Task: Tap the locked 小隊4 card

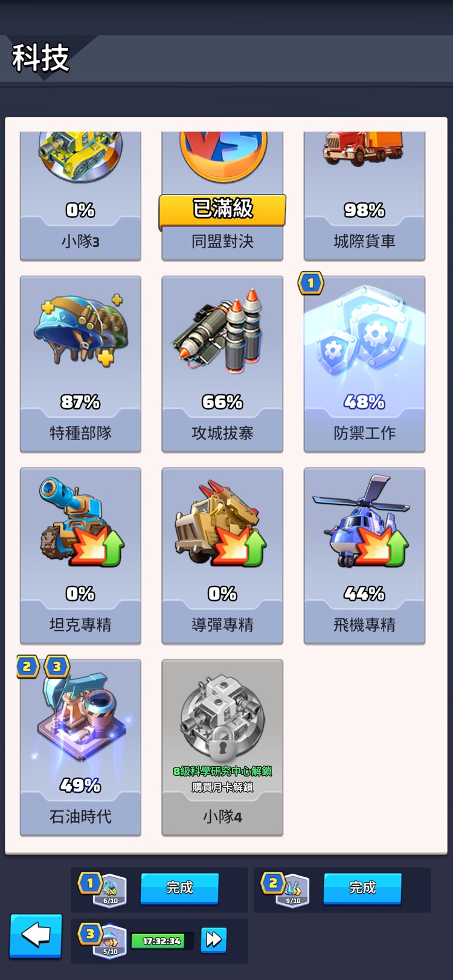Action: [222, 748]
